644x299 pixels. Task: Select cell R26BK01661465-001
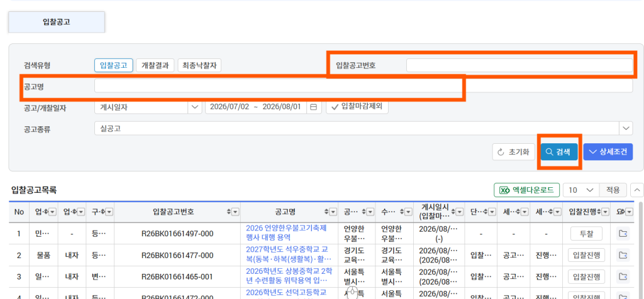point(177,276)
